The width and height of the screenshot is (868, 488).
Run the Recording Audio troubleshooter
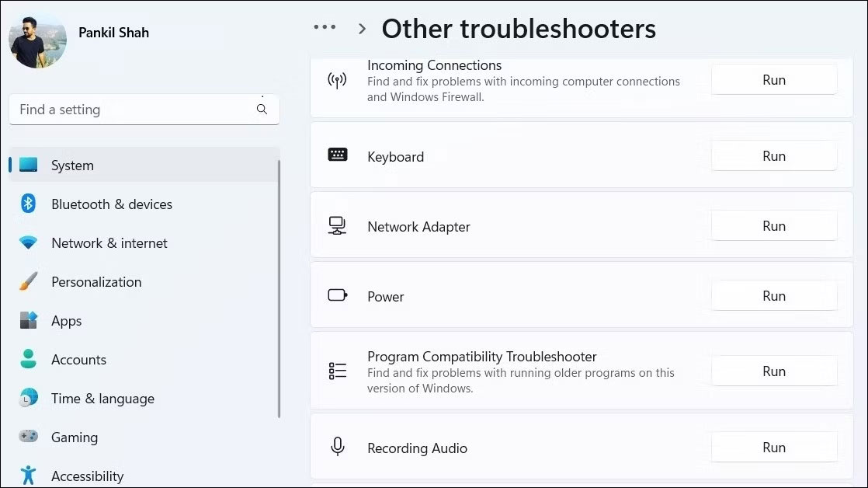click(x=773, y=447)
